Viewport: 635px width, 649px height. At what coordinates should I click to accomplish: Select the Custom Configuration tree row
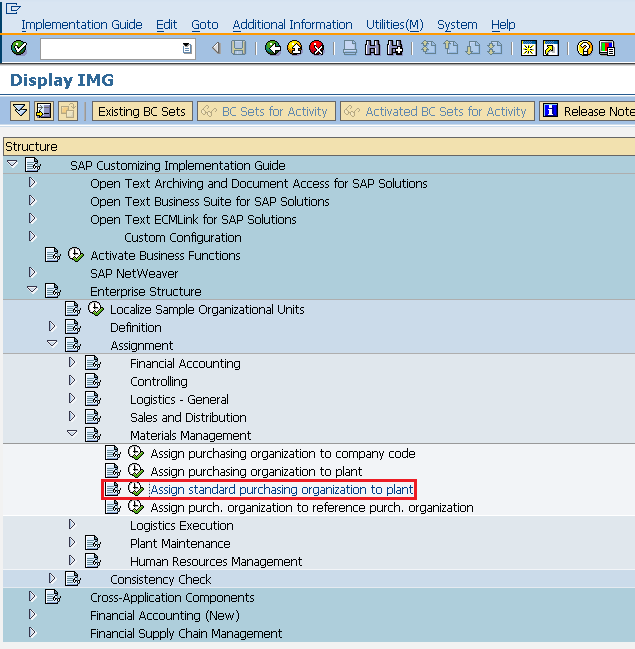point(183,238)
